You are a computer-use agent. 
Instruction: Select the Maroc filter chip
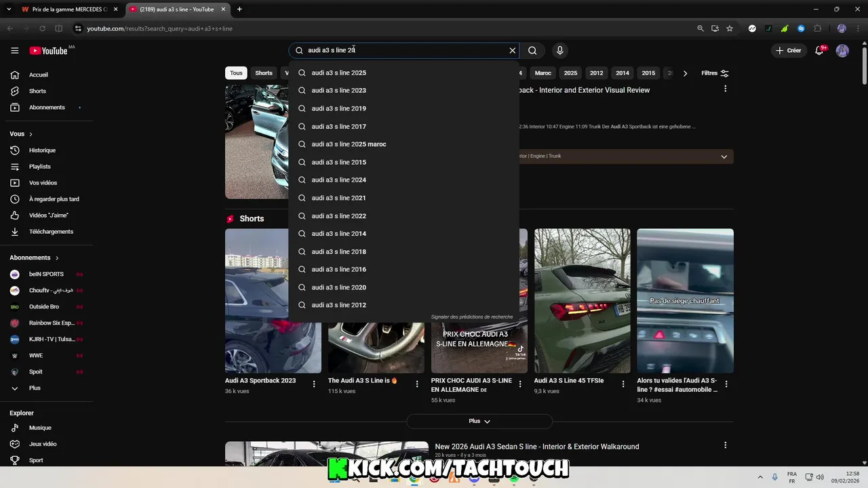click(542, 73)
